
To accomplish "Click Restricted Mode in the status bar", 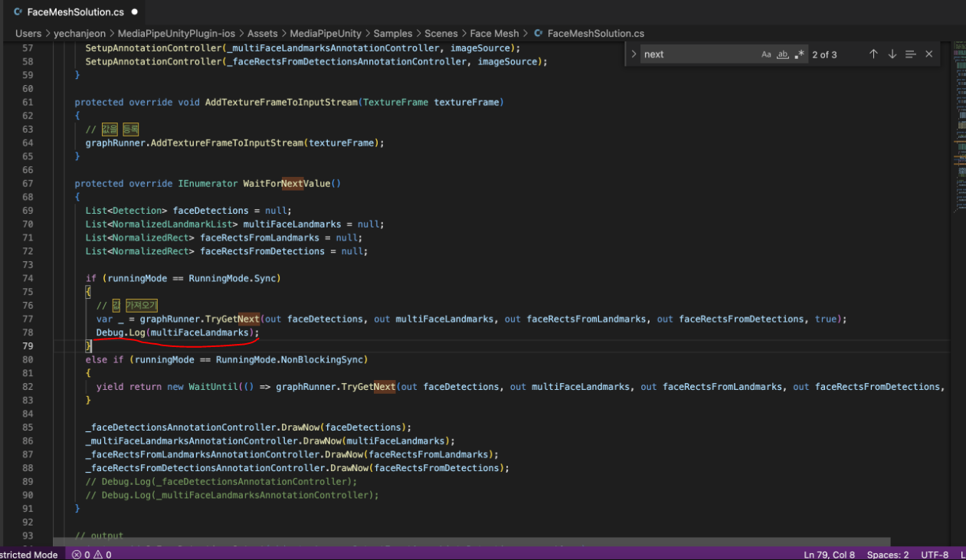I will pos(29,555).
